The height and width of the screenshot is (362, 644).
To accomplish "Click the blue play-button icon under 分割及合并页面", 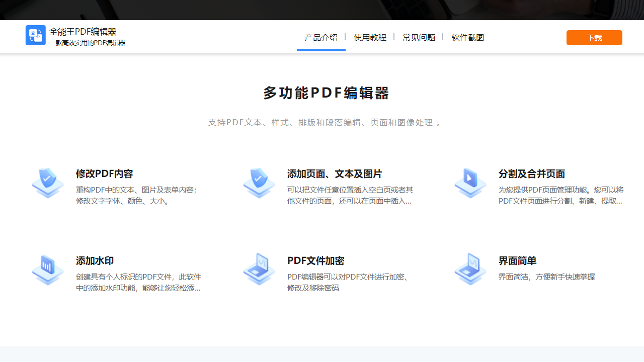I will [470, 183].
